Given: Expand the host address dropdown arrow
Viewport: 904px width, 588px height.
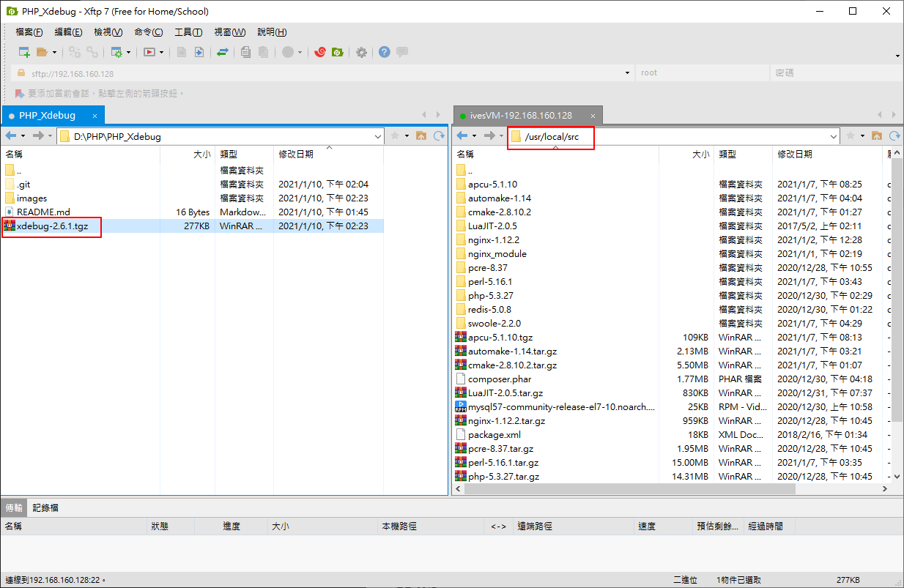Looking at the screenshot, I should [628, 73].
